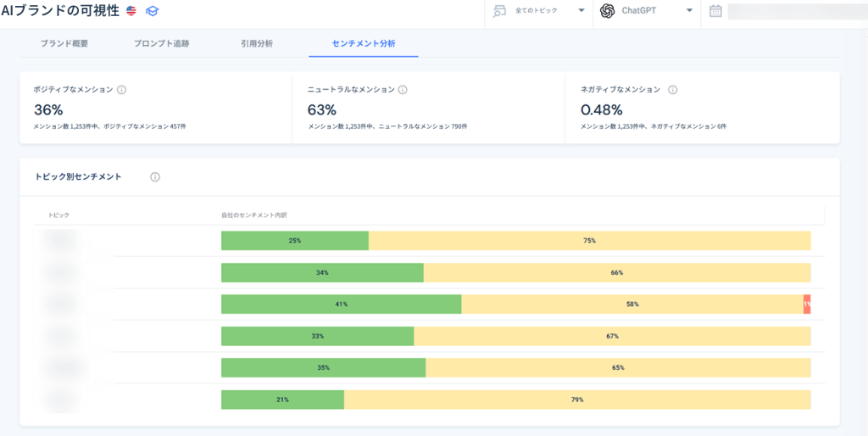
Task: Click the トピック column header
Action: [x=58, y=215]
